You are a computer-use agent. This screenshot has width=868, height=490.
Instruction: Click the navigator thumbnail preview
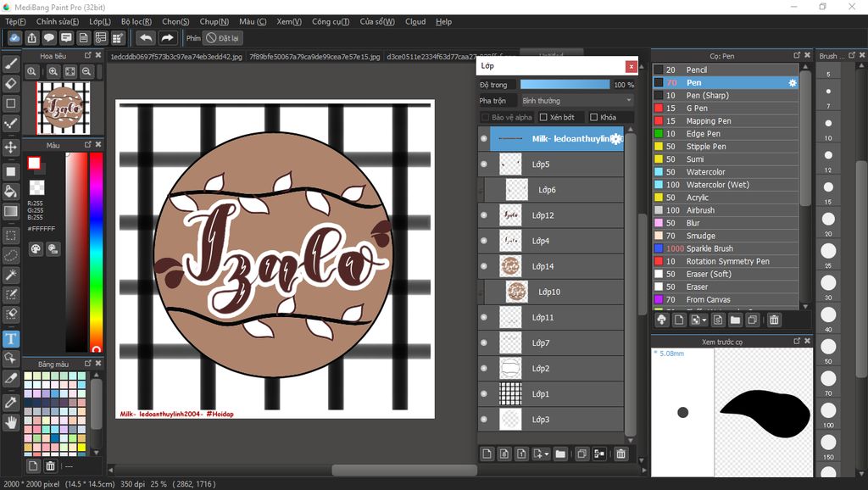tap(63, 108)
